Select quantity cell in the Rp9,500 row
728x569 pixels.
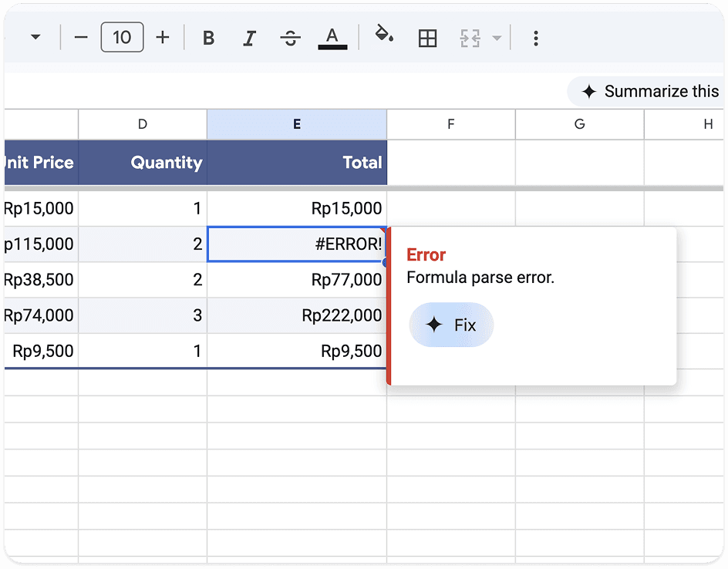(x=143, y=351)
